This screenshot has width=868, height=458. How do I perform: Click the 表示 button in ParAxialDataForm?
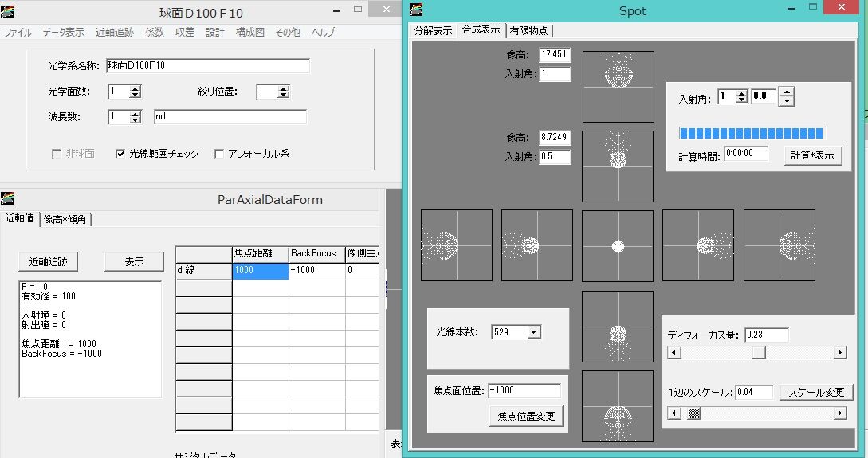pos(134,261)
